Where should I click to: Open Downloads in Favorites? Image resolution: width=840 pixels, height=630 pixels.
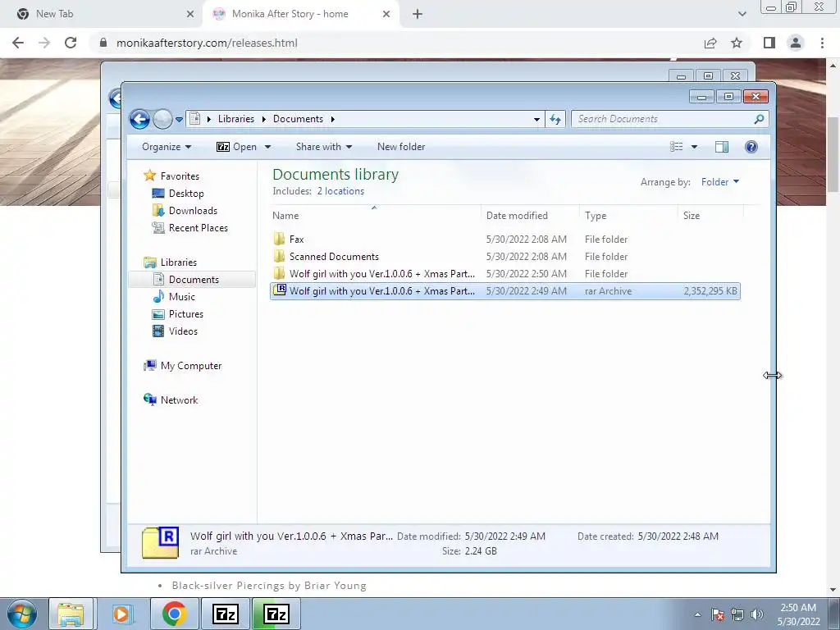[x=193, y=211]
